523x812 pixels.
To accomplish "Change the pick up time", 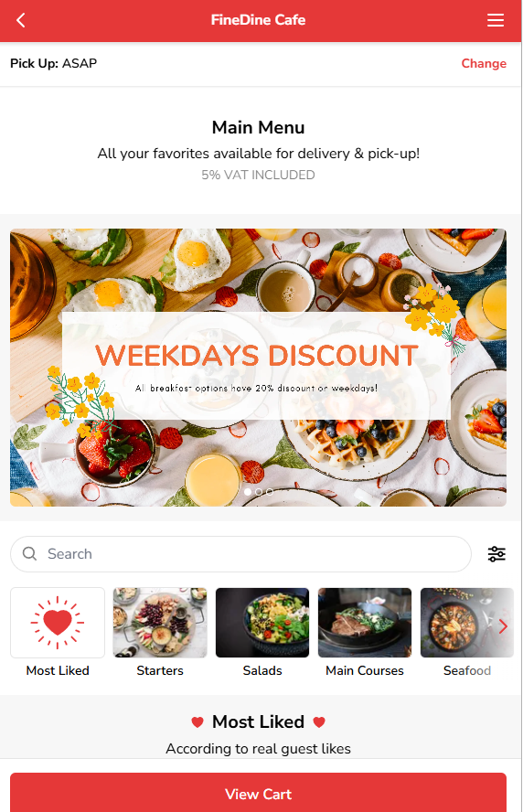I will (484, 63).
